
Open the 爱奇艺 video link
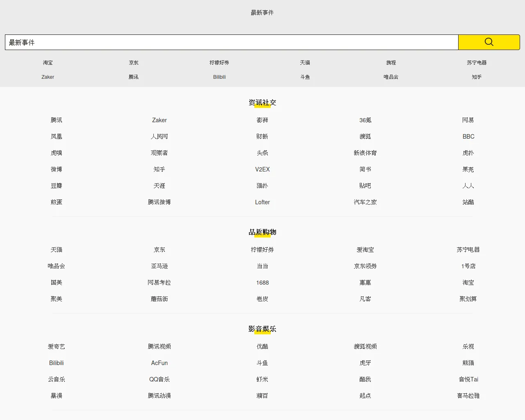(57, 347)
